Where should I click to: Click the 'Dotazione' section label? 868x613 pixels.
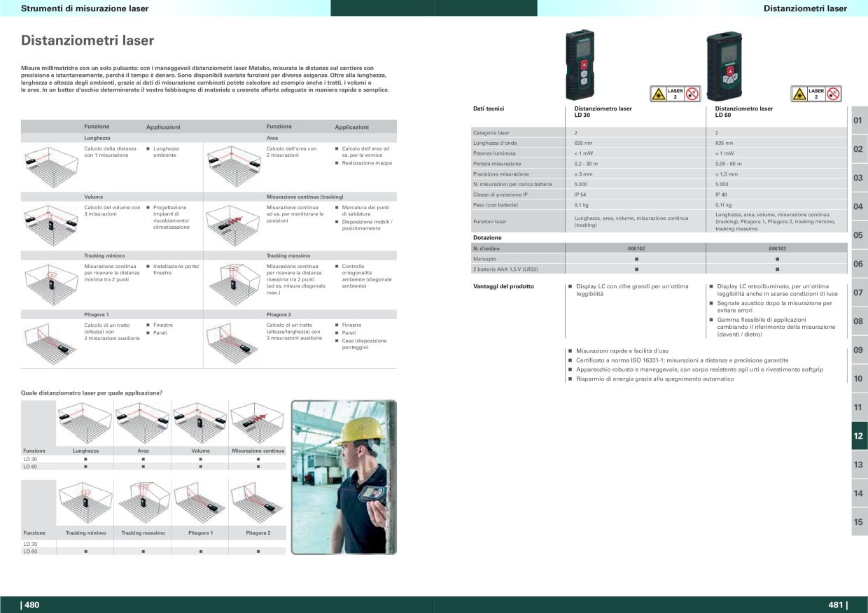click(x=487, y=237)
